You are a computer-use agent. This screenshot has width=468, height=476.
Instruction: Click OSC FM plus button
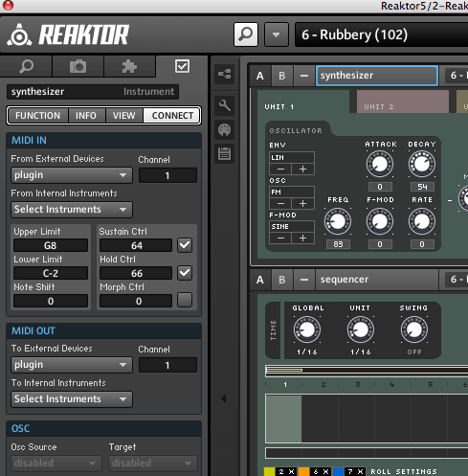coord(302,203)
